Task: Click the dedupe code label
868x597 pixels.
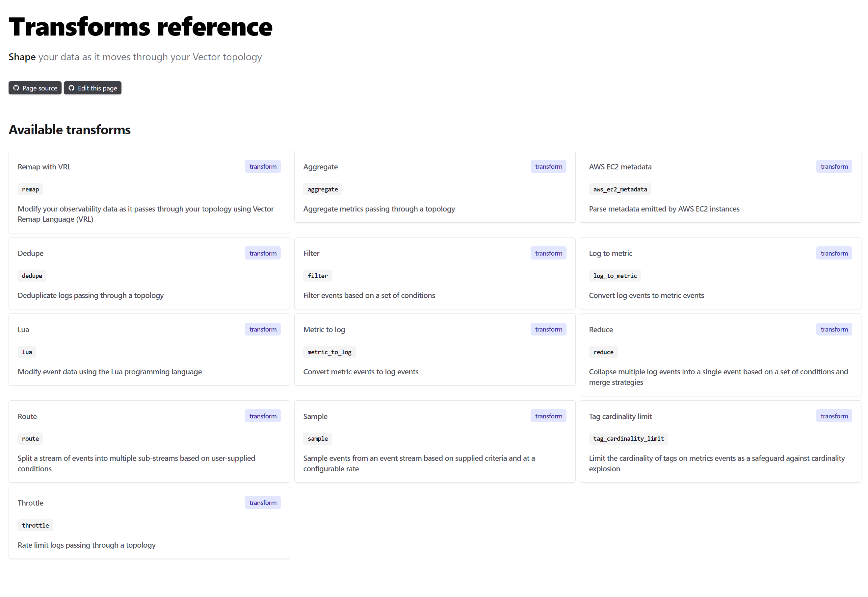Action: coord(32,276)
